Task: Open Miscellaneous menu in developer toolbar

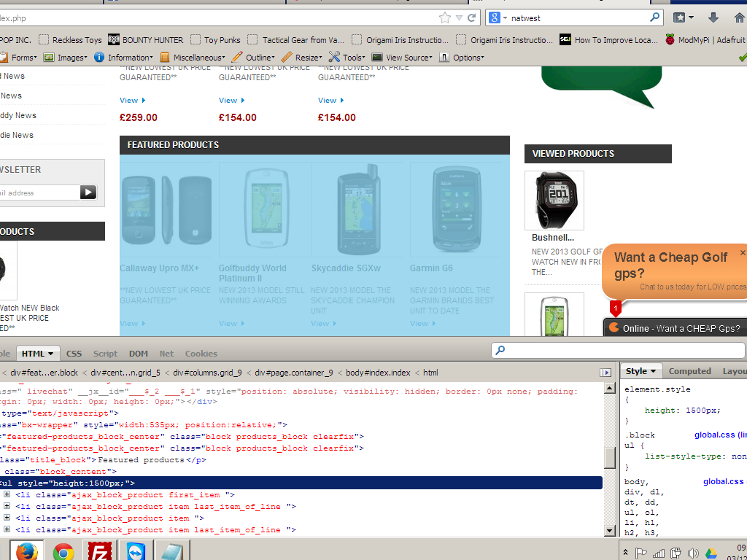Action: [193, 58]
